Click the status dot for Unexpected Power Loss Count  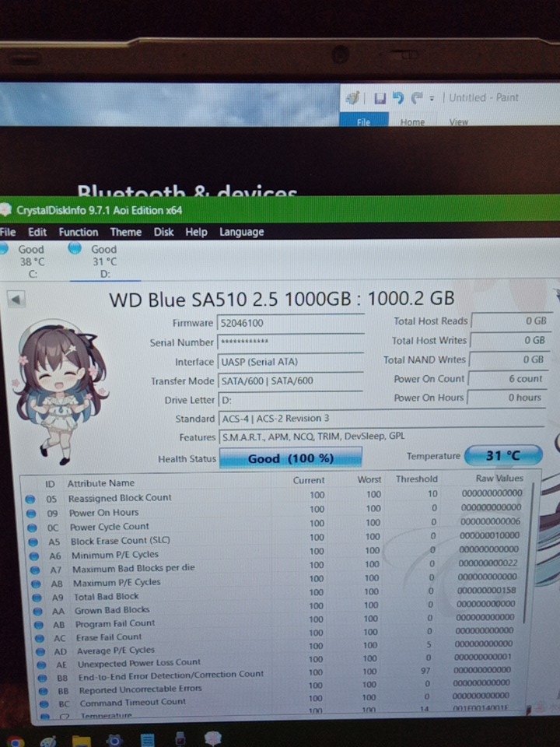tap(42, 665)
